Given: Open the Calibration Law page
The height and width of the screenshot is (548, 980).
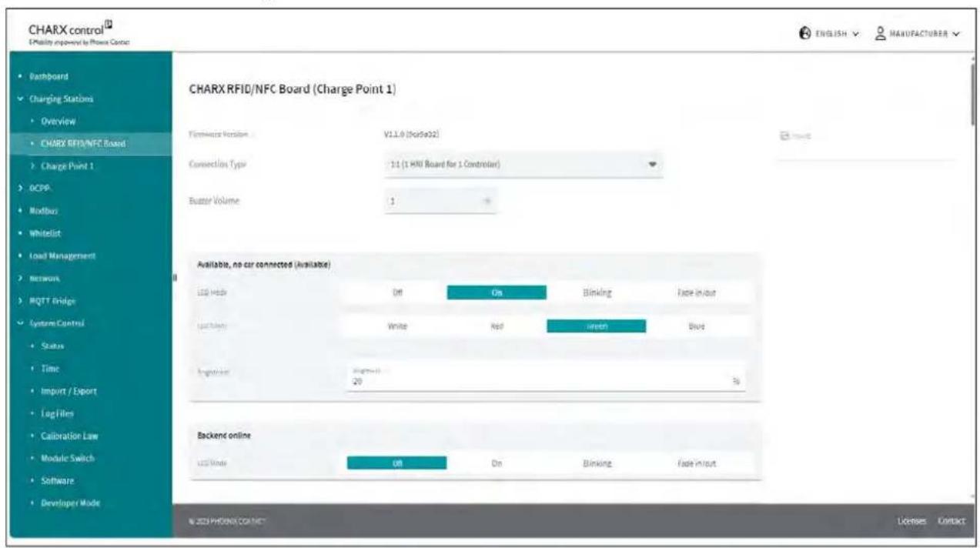Looking at the screenshot, I should click(71, 436).
